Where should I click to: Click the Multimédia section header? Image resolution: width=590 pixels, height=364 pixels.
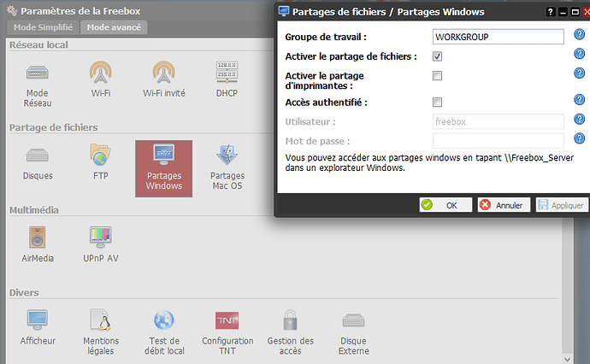[34, 210]
